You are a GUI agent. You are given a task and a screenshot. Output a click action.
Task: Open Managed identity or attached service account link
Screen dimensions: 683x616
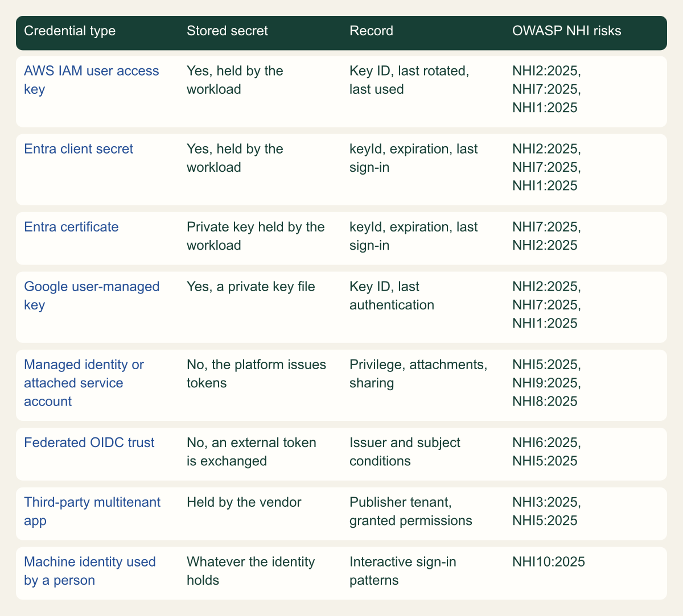(84, 383)
